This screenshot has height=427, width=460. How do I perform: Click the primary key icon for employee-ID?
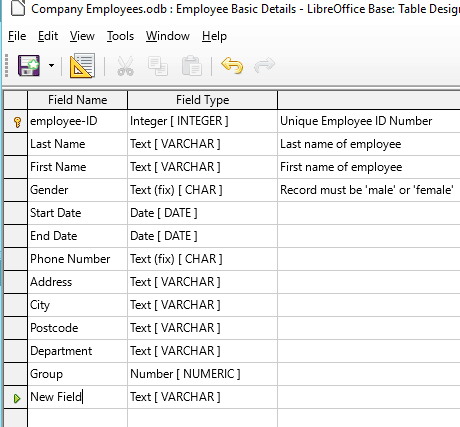(18, 122)
